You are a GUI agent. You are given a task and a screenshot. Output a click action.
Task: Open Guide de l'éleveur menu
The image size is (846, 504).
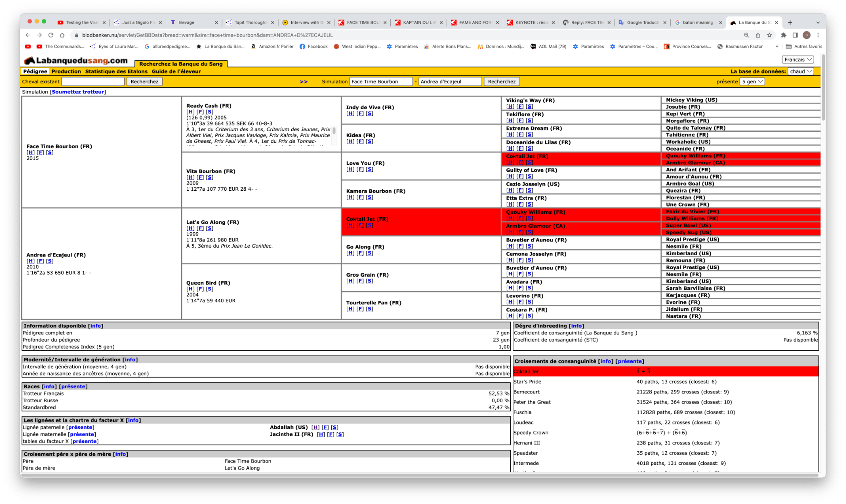(176, 71)
